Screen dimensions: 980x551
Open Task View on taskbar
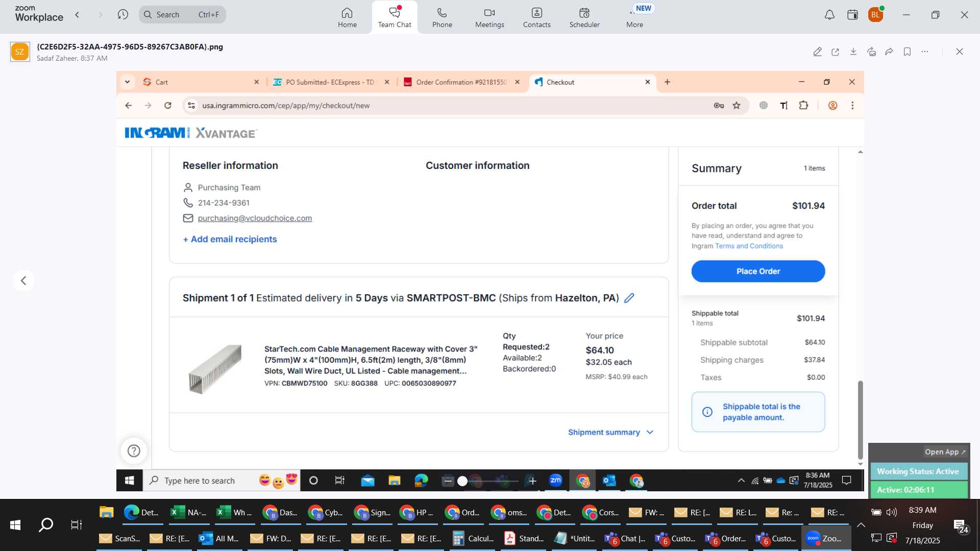click(x=76, y=524)
